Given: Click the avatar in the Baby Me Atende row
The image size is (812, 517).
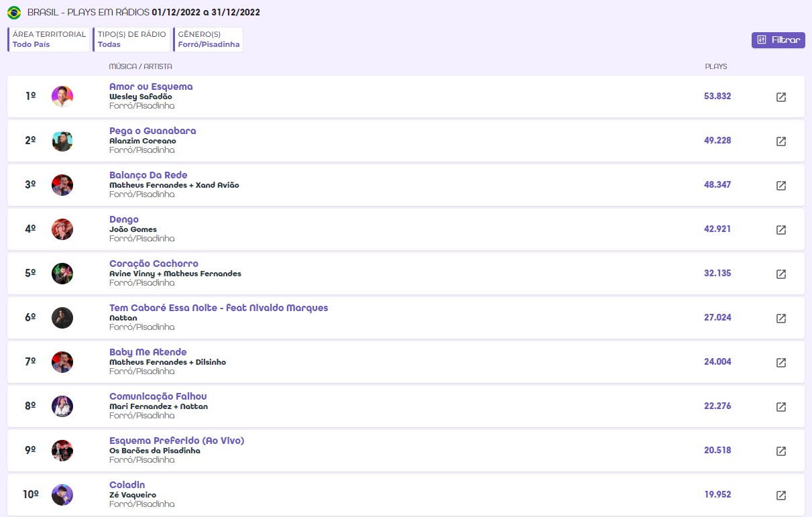Looking at the screenshot, I should pyautogui.click(x=62, y=362).
